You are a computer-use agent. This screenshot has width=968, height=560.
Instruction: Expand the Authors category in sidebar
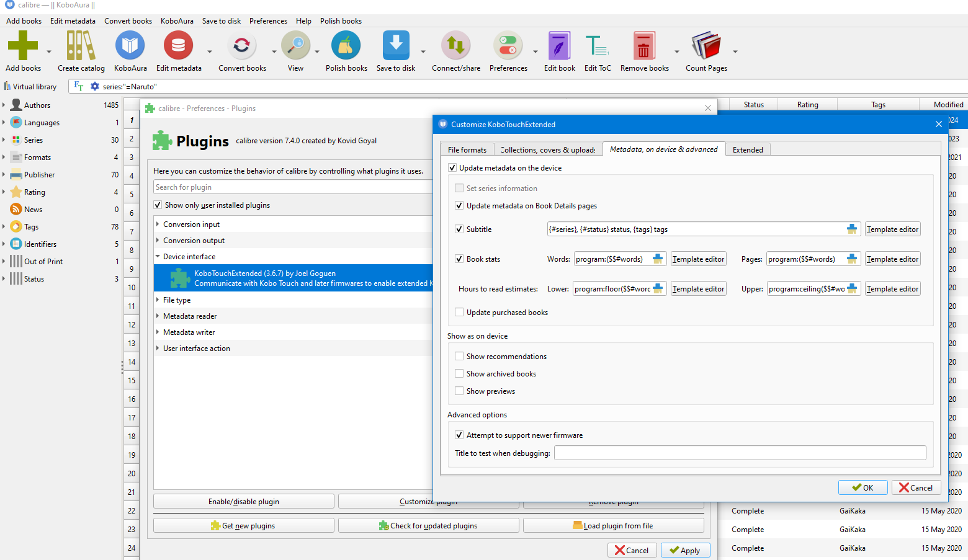(x=4, y=105)
